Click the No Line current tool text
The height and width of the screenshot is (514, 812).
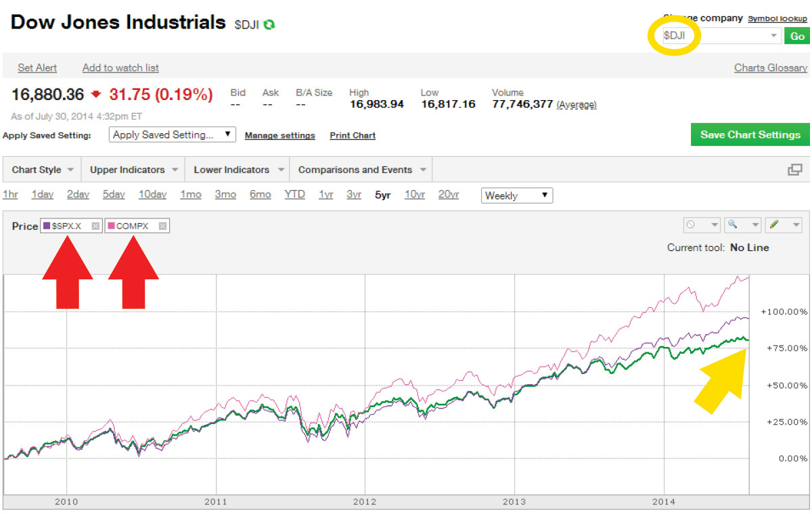coord(750,248)
